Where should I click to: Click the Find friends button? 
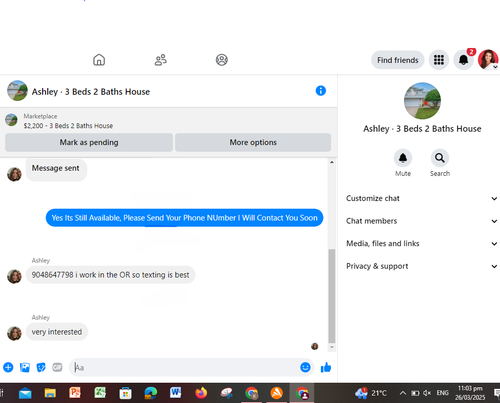(x=397, y=60)
